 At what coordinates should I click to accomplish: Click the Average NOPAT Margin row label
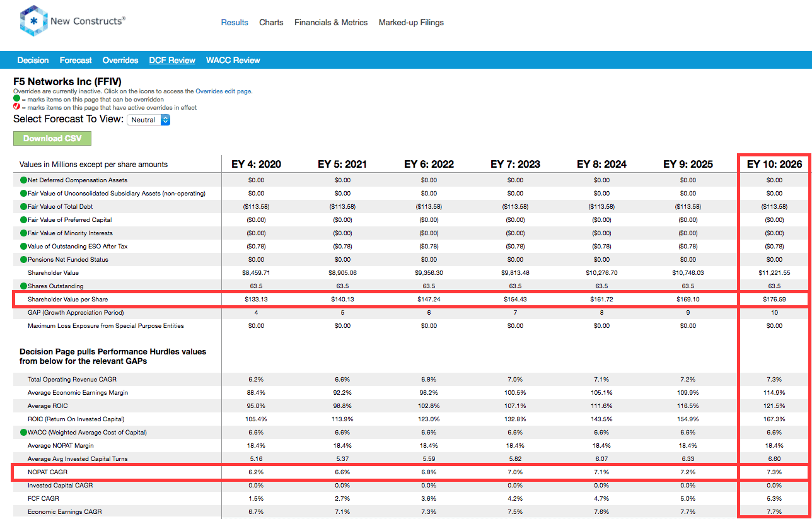point(61,446)
